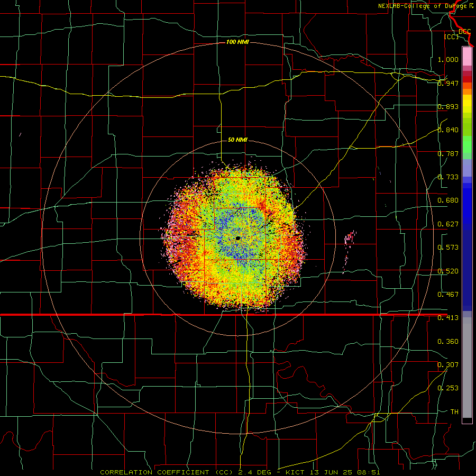Click the 0.360 value on the color scale

pyautogui.click(x=448, y=342)
